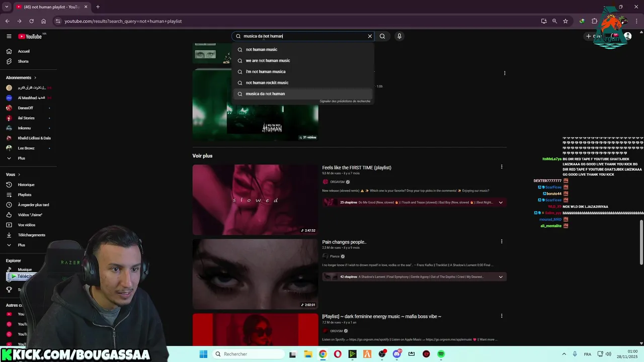Open 'dark feminine energy music' playlist title
The width and height of the screenshot is (644, 362).
tap(381, 316)
